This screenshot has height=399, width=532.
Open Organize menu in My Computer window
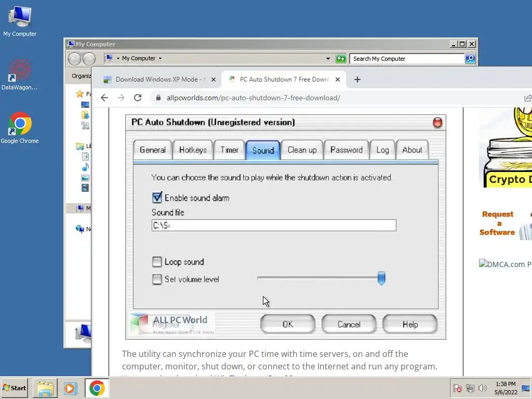pos(82,76)
